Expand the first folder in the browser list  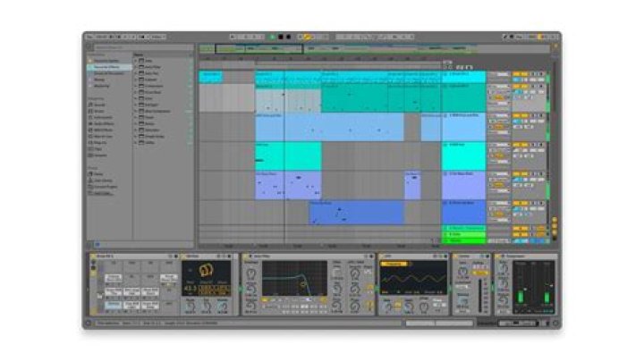[137, 61]
